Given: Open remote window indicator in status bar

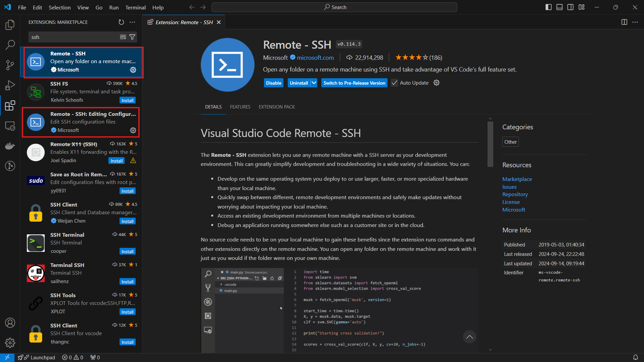Looking at the screenshot, I should point(7,357).
